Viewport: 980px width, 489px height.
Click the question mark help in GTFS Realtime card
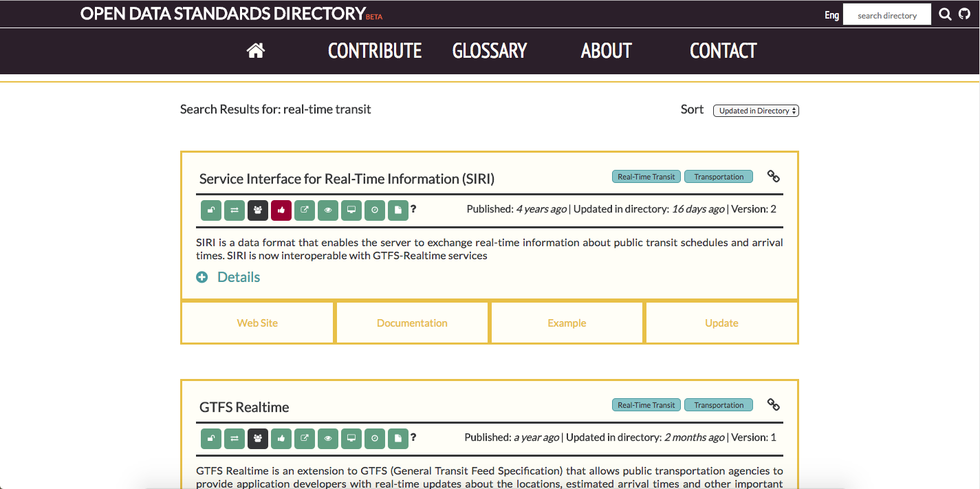coord(413,437)
